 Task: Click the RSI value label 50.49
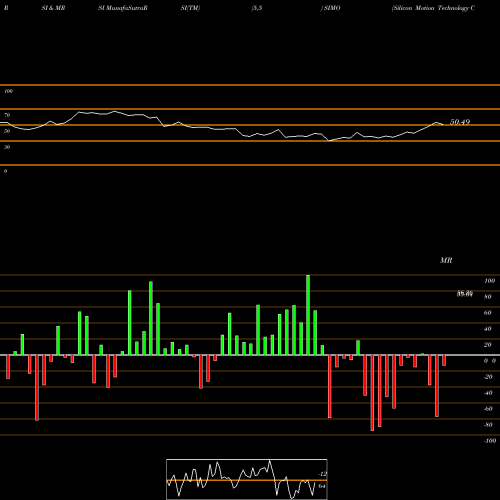[x=460, y=122]
